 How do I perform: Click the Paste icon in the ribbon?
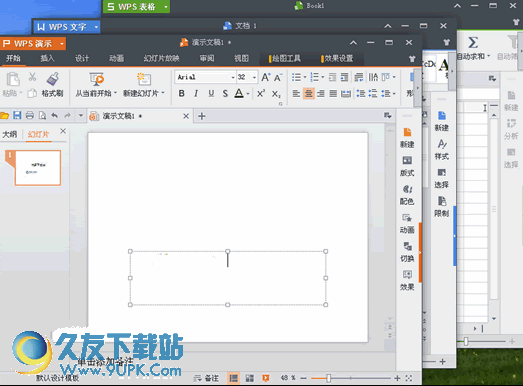13,79
